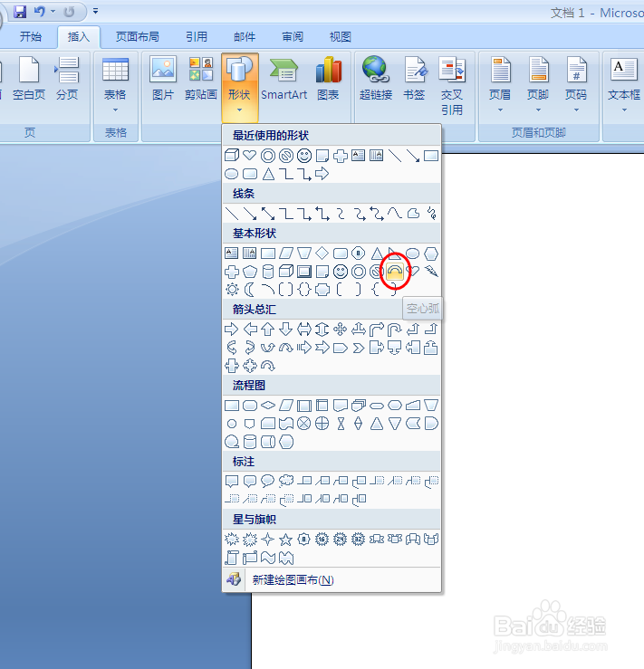The width and height of the screenshot is (644, 669).
Task: Select the vertical scroll shape in 星与旗帜
Action: click(232, 558)
